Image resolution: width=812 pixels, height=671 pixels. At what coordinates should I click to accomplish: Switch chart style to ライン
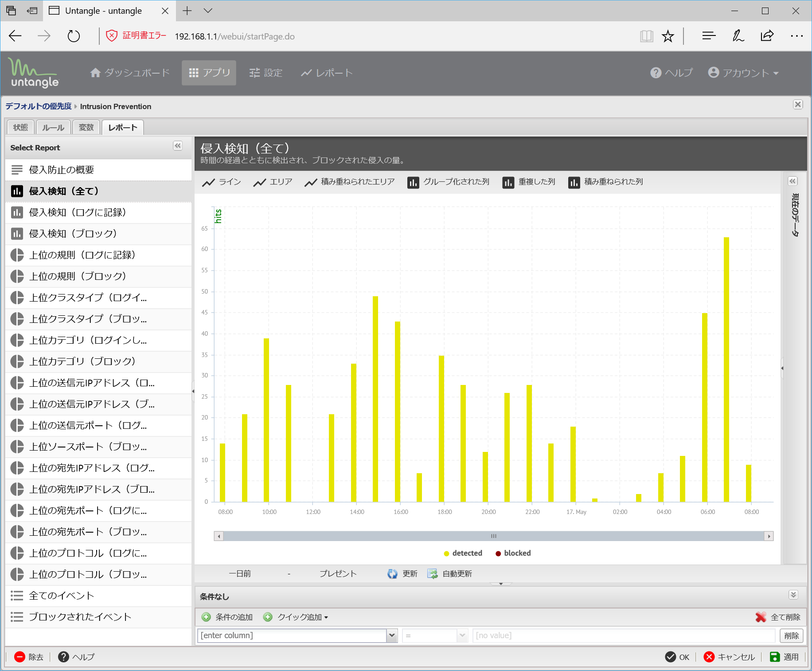pos(222,182)
